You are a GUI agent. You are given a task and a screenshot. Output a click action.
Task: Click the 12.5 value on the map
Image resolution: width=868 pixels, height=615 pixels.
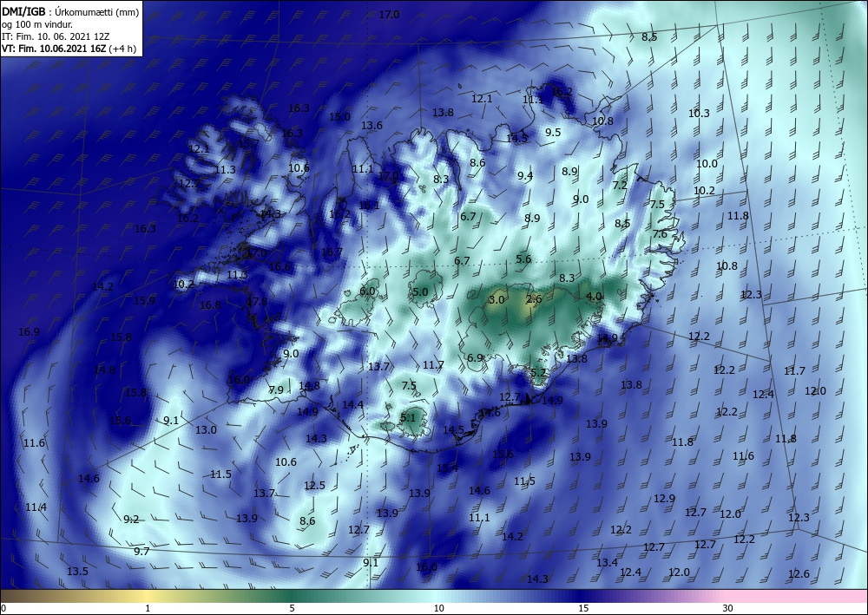[x=314, y=486]
